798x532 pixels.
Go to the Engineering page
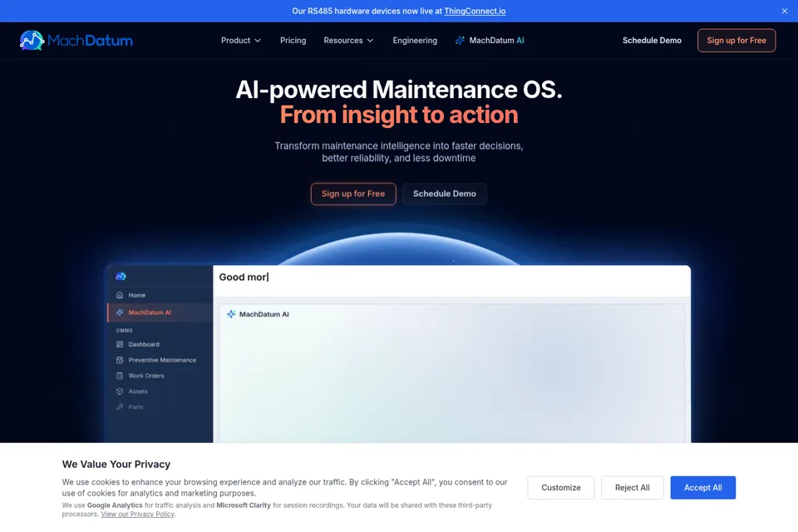pyautogui.click(x=415, y=40)
